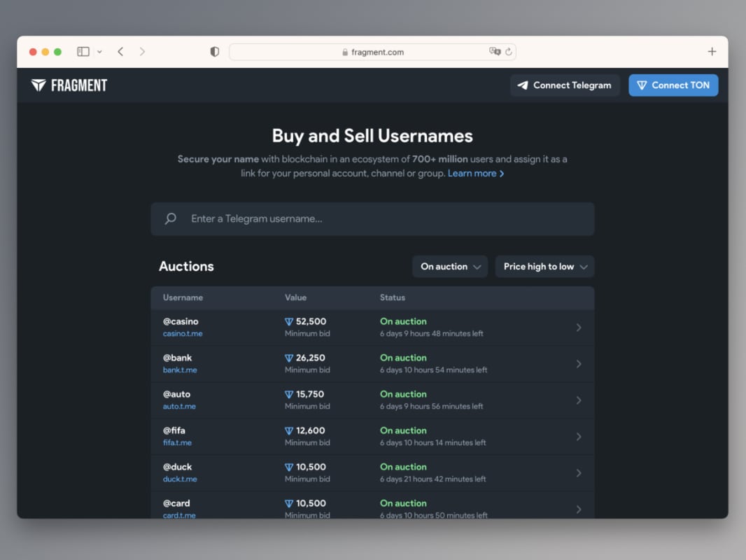This screenshot has height=560, width=746.
Task: Click the 15,750 minimum bid value
Action: (x=310, y=394)
